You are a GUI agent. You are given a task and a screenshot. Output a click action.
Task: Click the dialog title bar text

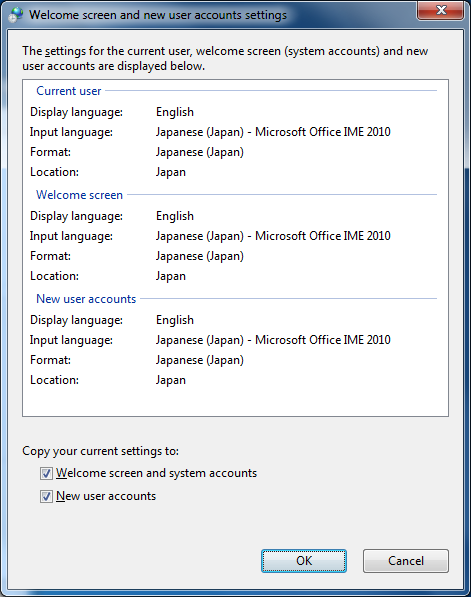click(x=158, y=15)
